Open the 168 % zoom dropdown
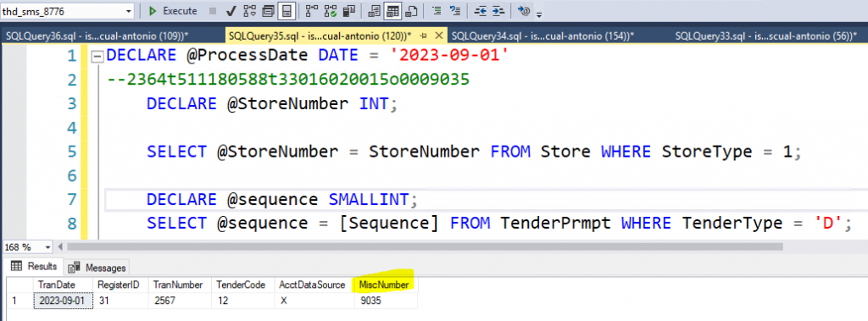This screenshot has height=321, width=868. (x=47, y=246)
